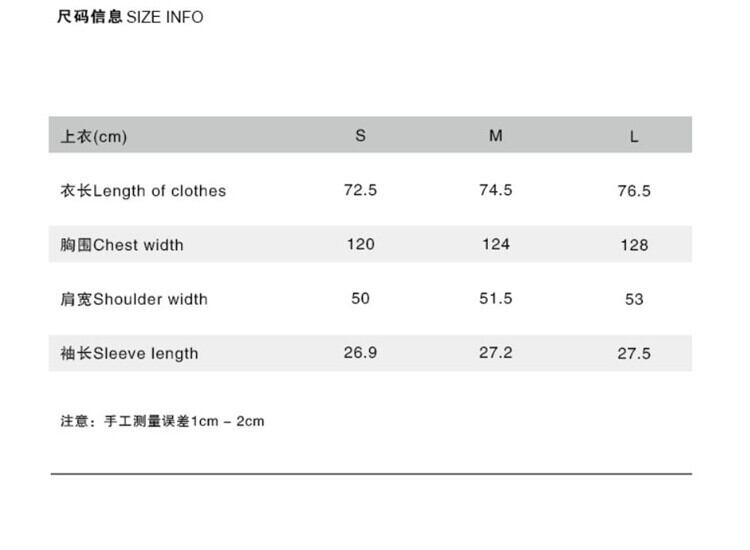The width and height of the screenshot is (750, 550).
Task: Select the 51.5 shoulder width value
Action: [495, 298]
